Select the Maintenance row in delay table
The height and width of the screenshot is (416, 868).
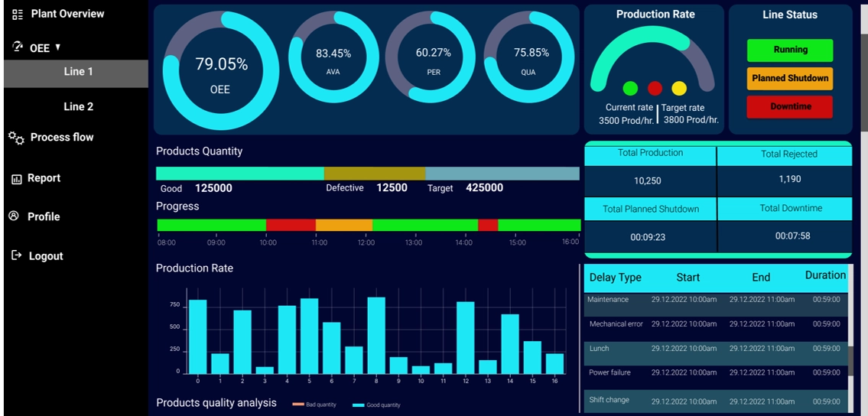tap(714, 300)
